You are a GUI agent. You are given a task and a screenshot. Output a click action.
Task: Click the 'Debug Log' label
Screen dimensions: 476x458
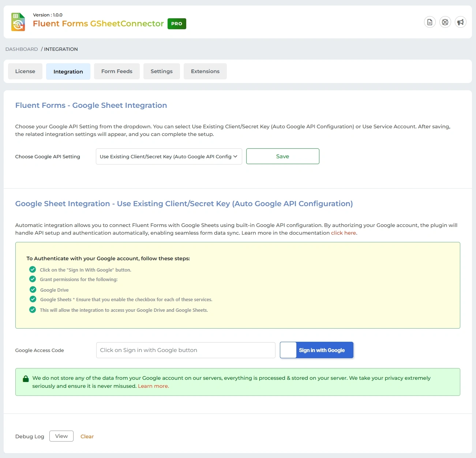click(30, 436)
